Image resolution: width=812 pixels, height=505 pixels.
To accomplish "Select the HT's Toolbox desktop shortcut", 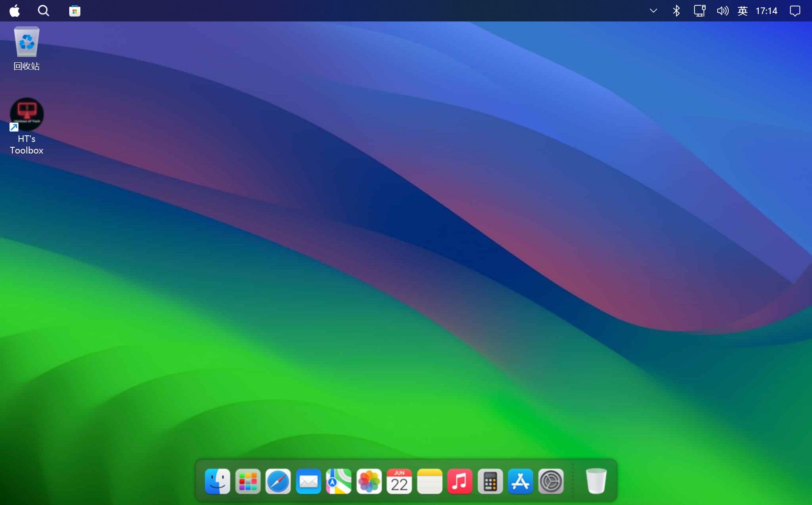I will [27, 126].
